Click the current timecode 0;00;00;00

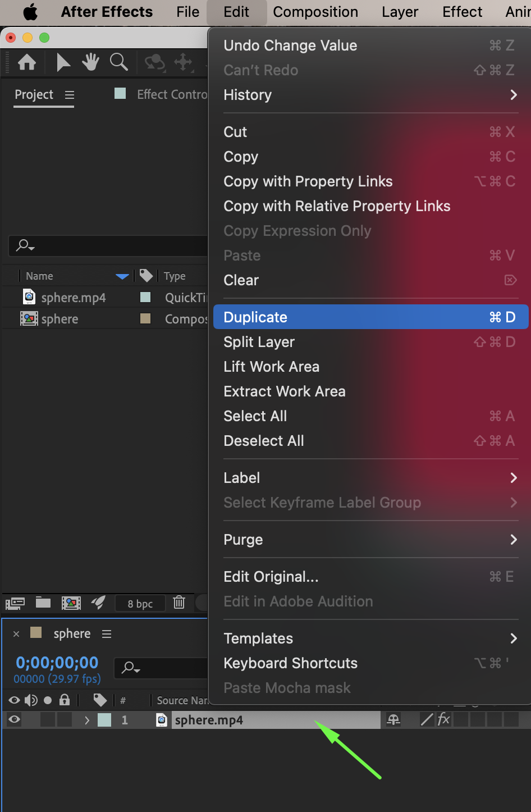click(57, 663)
